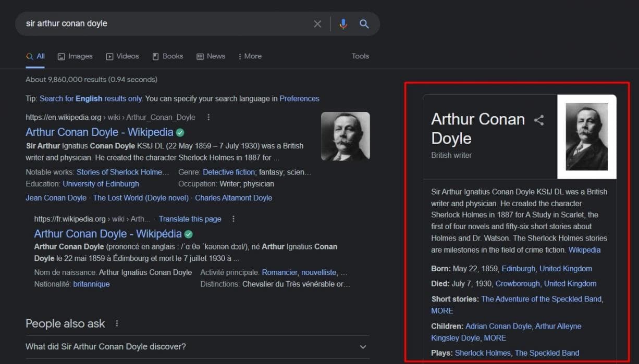This screenshot has width=639, height=364.
Task: Click share icon in knowledge panel
Action: pos(539,120)
